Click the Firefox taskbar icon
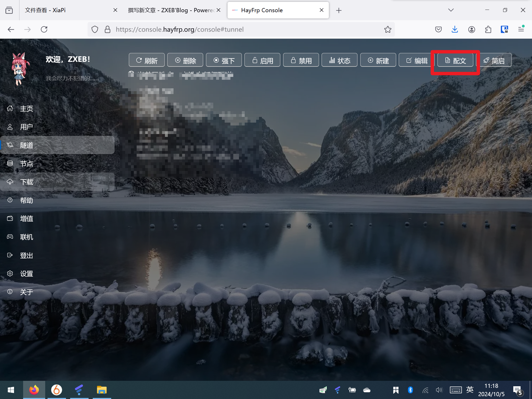Image resolution: width=532 pixels, height=399 pixels. [x=34, y=390]
